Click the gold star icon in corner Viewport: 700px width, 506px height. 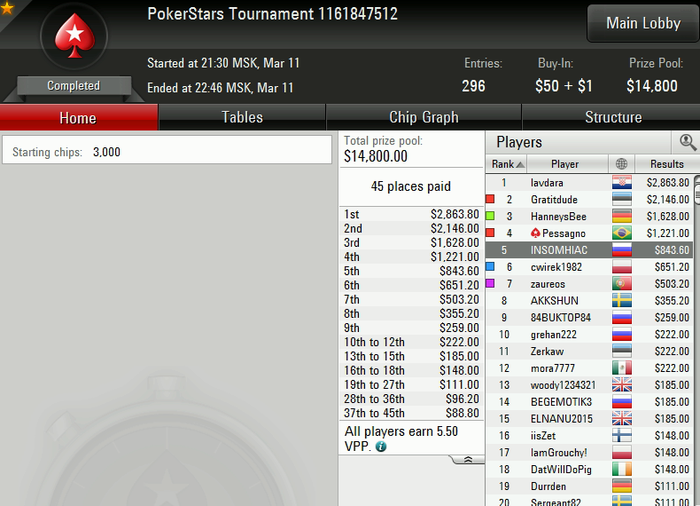[6, 7]
